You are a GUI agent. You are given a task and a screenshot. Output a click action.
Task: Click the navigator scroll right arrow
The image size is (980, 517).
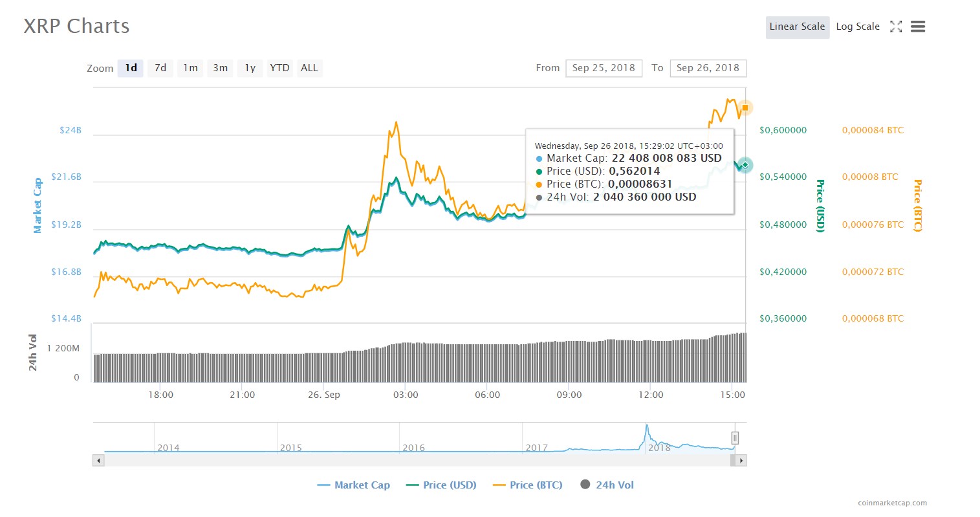coord(741,461)
